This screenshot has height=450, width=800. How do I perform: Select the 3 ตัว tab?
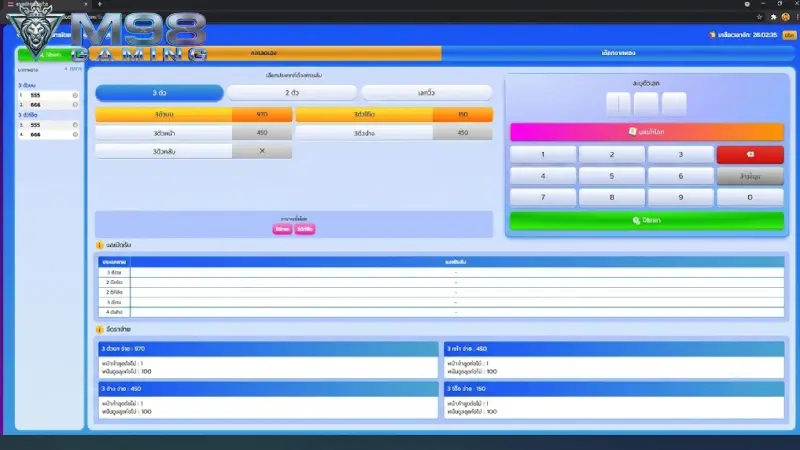point(159,93)
